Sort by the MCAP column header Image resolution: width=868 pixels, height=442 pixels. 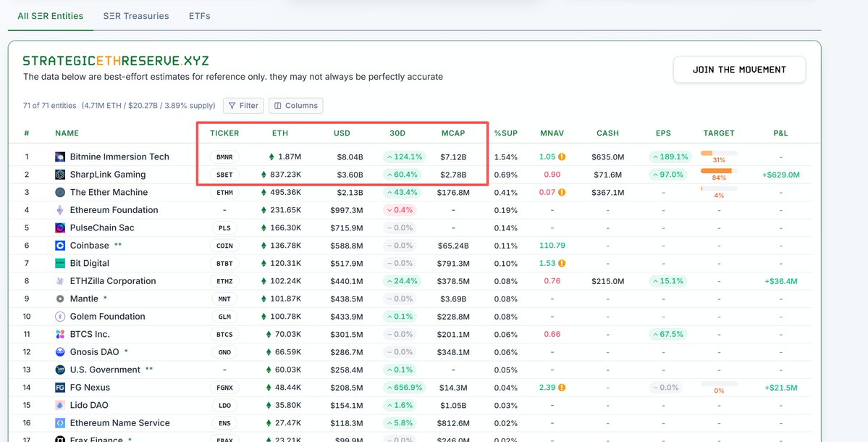pyautogui.click(x=453, y=133)
